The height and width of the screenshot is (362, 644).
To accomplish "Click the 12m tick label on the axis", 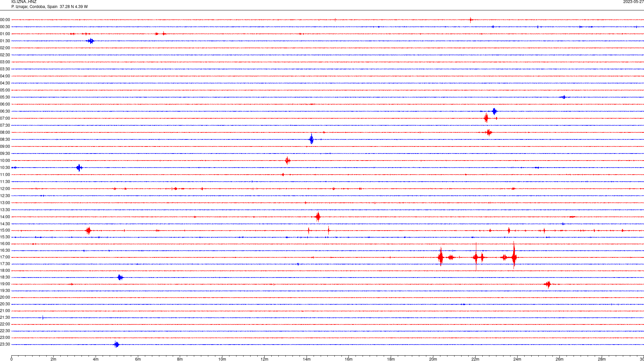I will point(264,359).
